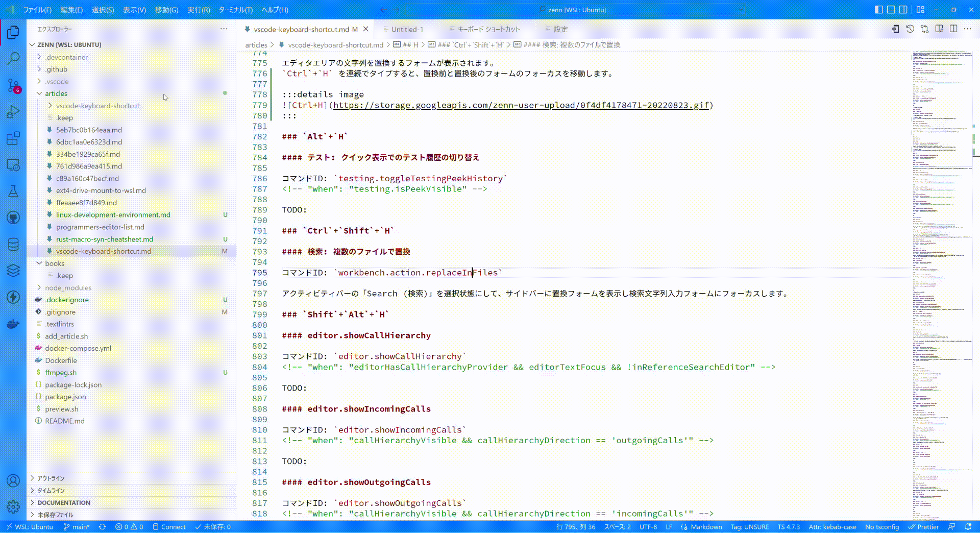Viewport: 980px width, 533px height.
Task: Open the Testing flask view
Action: pyautogui.click(x=13, y=191)
